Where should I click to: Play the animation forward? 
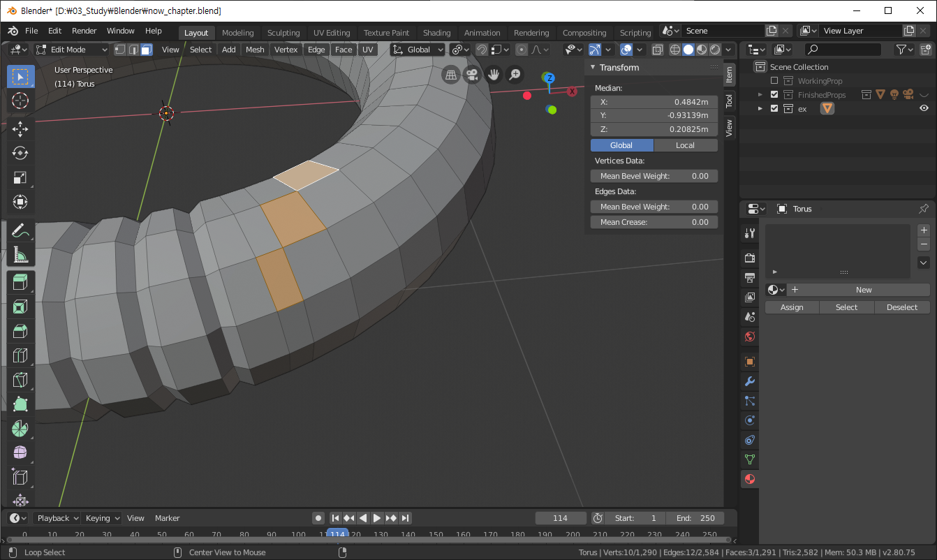pos(377,518)
